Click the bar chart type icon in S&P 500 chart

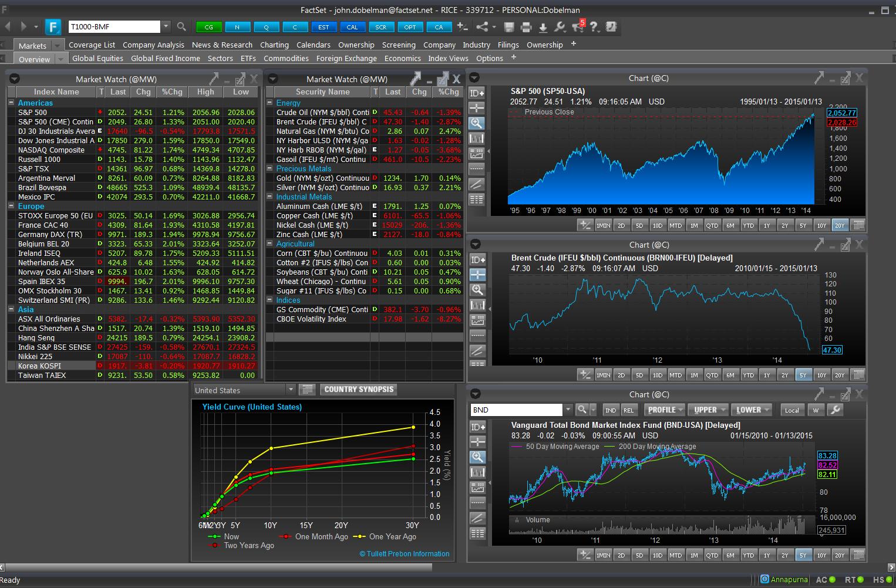(477, 138)
